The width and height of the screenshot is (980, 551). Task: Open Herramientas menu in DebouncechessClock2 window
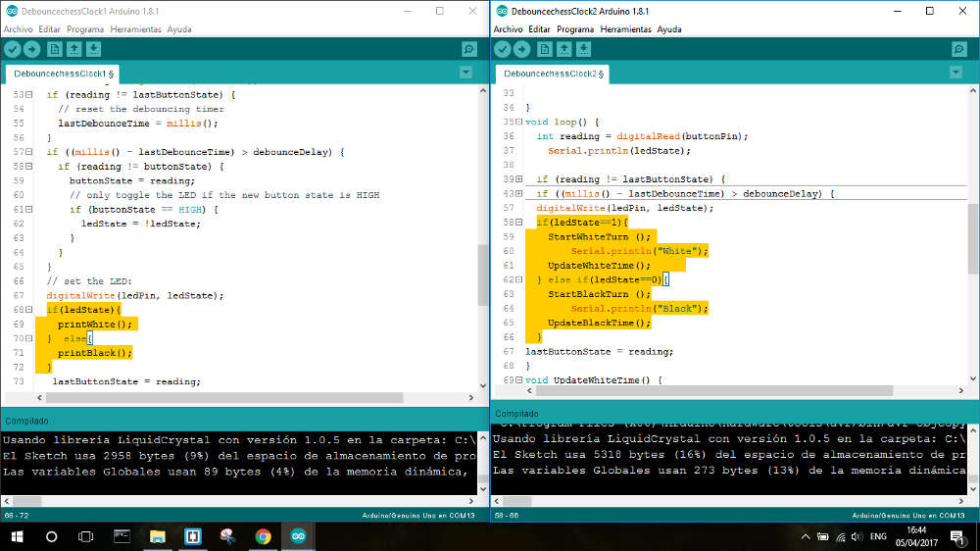pos(625,29)
